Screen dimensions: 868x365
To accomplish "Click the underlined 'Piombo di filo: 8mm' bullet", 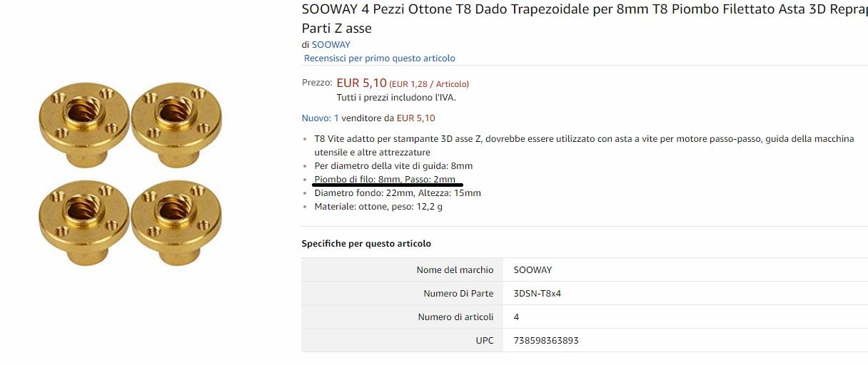I will (x=384, y=180).
